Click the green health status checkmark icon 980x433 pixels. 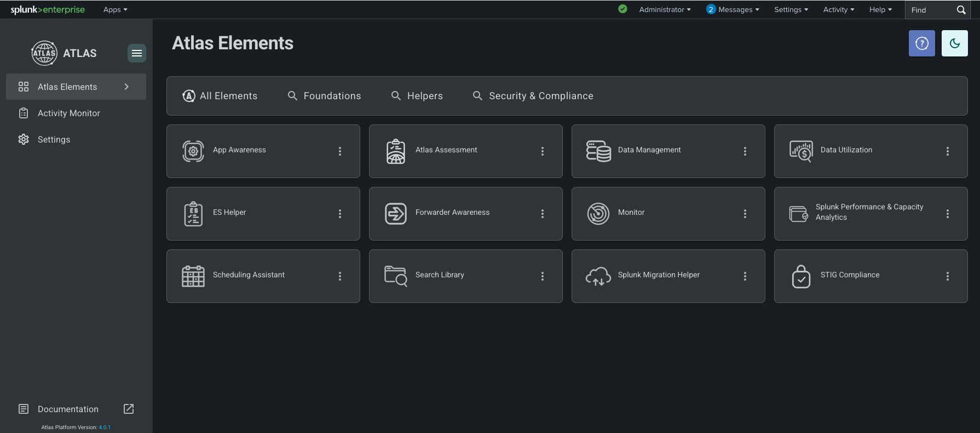(622, 9)
